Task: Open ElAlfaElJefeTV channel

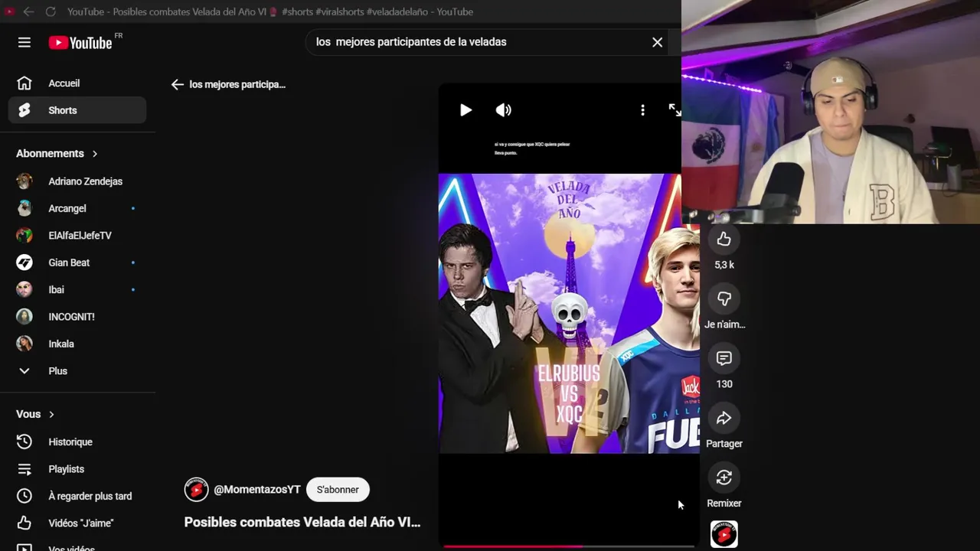Action: point(77,236)
